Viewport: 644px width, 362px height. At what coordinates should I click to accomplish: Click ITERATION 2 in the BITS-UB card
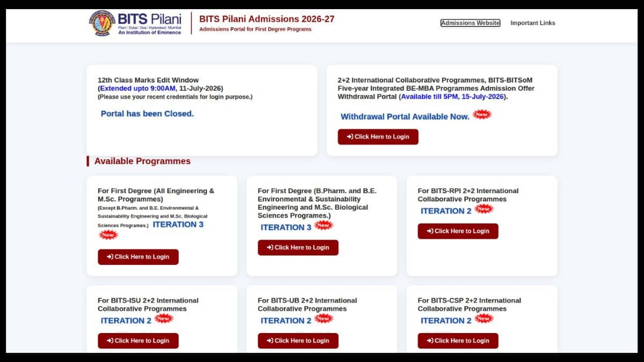click(286, 321)
